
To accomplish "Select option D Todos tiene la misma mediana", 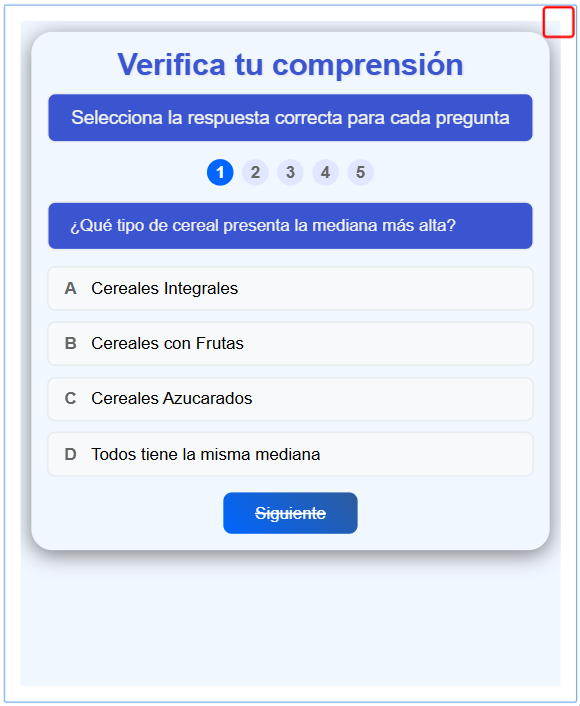I will pyautogui.click(x=290, y=454).
